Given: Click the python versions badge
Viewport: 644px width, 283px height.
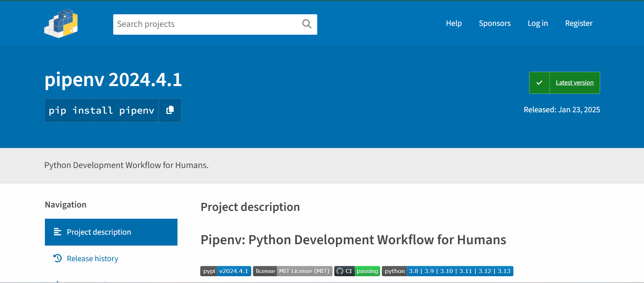Looking at the screenshot, I should 447,271.
